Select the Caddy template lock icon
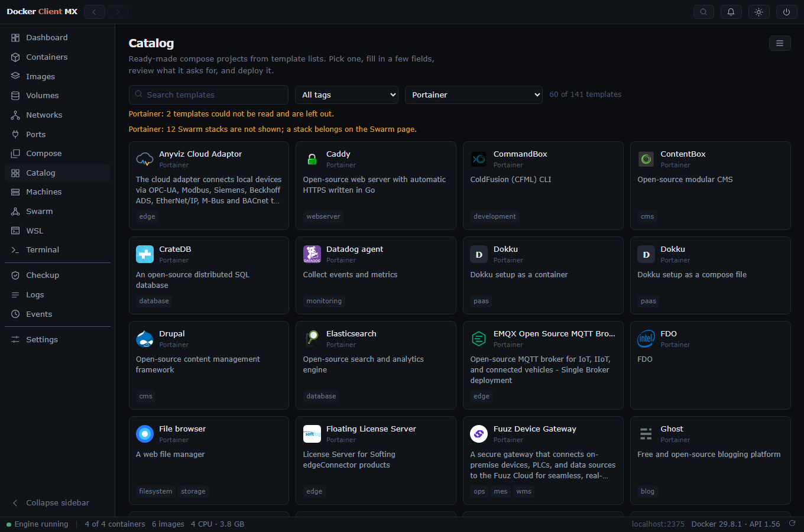Image resolution: width=804 pixels, height=532 pixels. coord(312,159)
